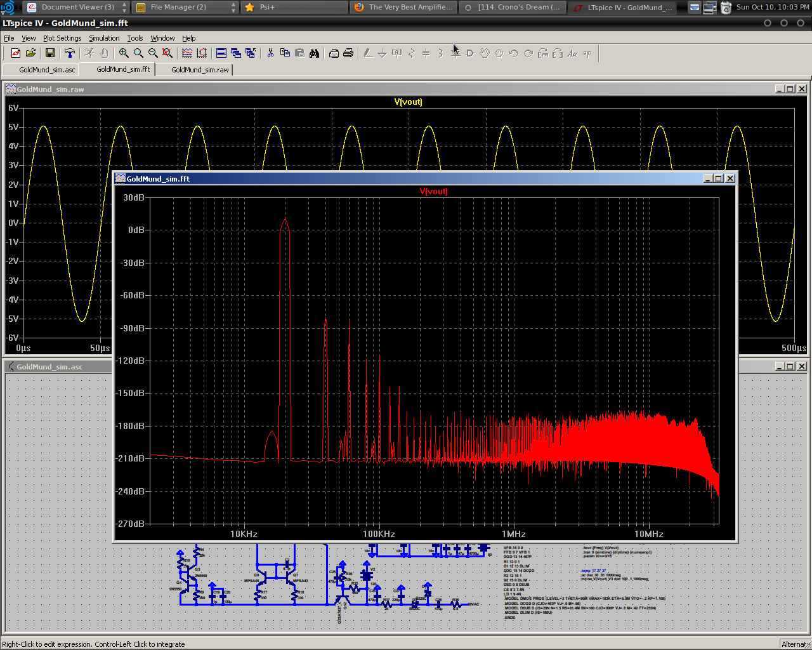Screen dimensions: 812x650
Task: Open the Help menu
Action: (x=189, y=38)
